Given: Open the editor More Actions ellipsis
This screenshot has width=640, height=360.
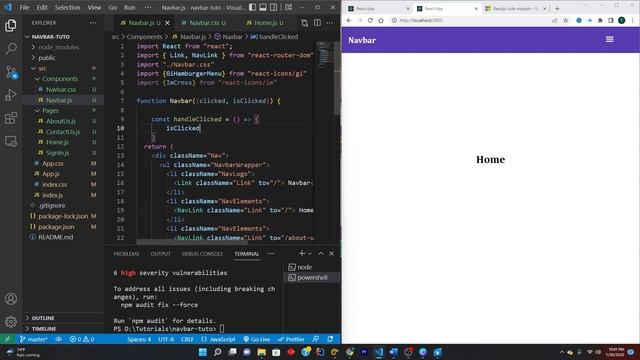Looking at the screenshot, I should [x=329, y=23].
